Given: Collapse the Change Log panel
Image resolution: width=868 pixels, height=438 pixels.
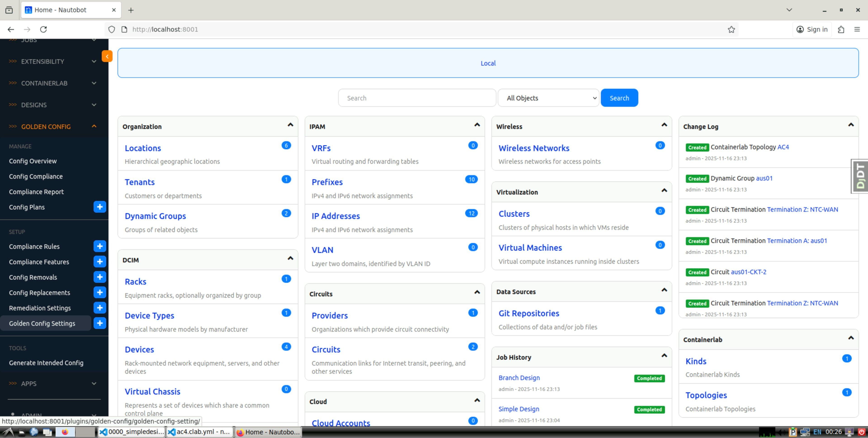Looking at the screenshot, I should (851, 125).
